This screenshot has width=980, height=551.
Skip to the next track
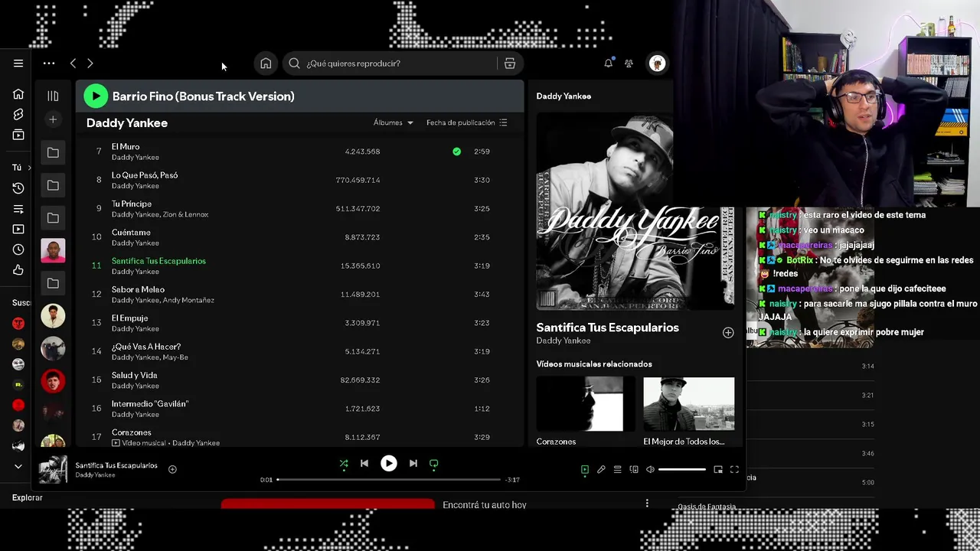pyautogui.click(x=413, y=463)
